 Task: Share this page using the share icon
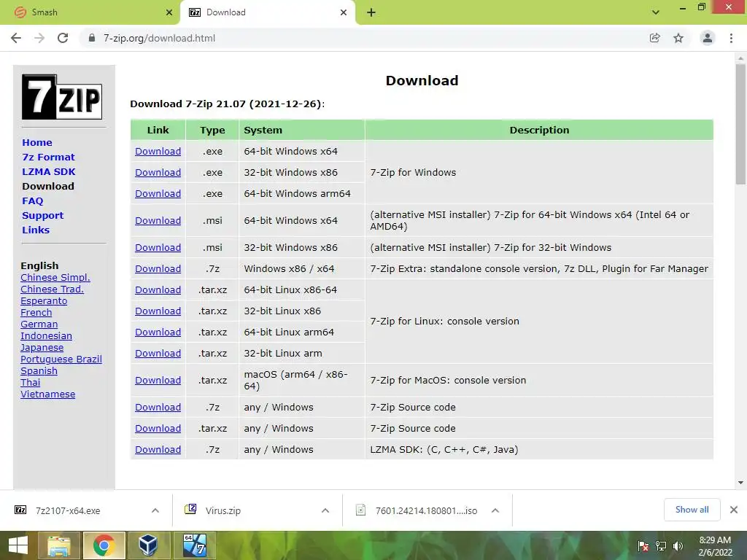coord(654,38)
